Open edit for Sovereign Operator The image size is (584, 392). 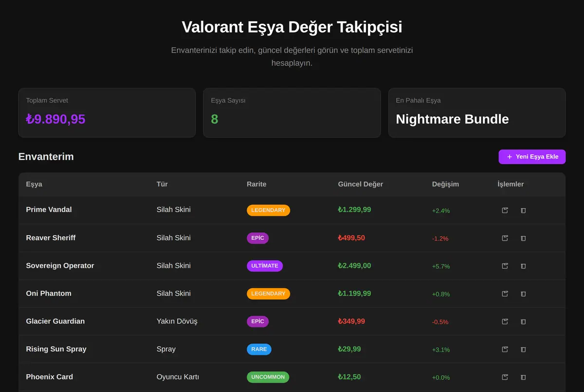505,266
